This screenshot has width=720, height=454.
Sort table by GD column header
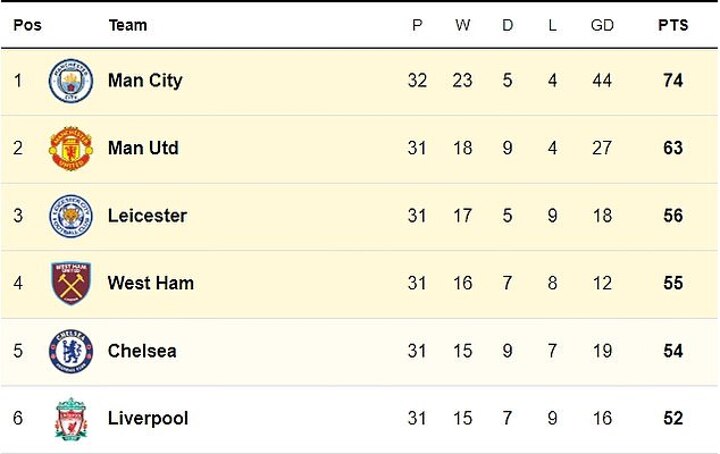pos(602,25)
